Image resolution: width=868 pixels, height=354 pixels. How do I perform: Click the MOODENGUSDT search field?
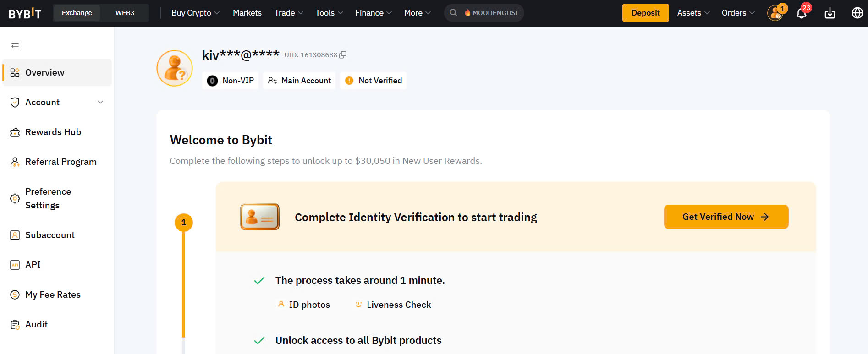pos(484,13)
